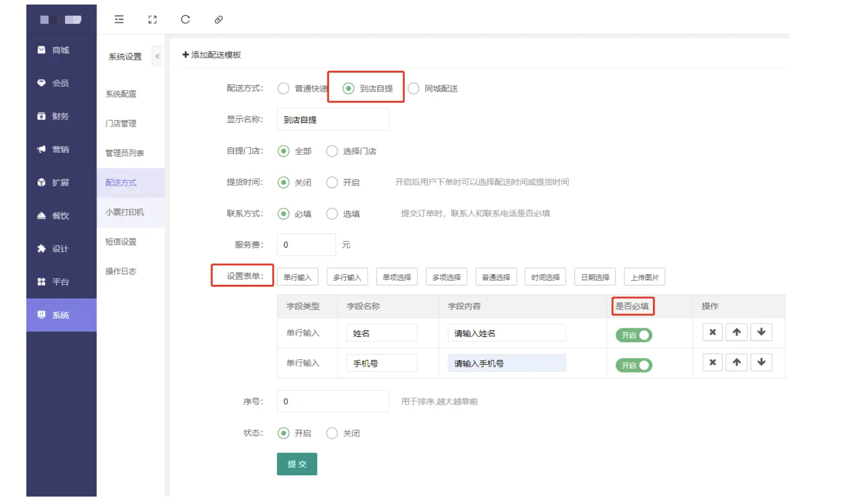This screenshot has height=504, width=854.
Task: Move the 姓名 field row down
Action: tap(761, 332)
